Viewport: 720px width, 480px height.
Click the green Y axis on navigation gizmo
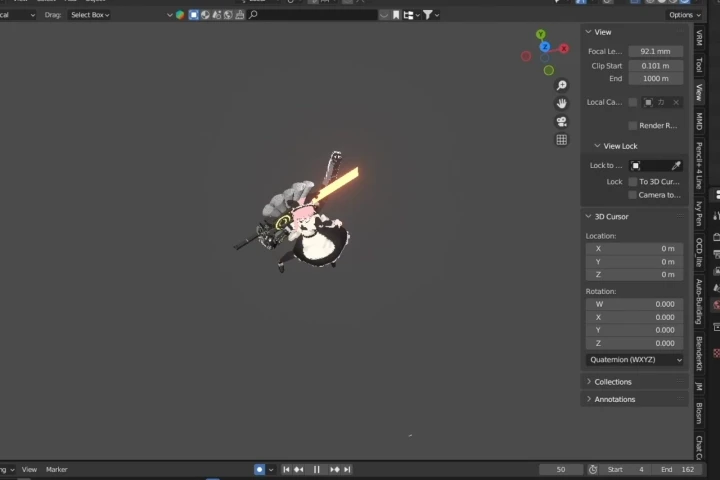pos(541,34)
